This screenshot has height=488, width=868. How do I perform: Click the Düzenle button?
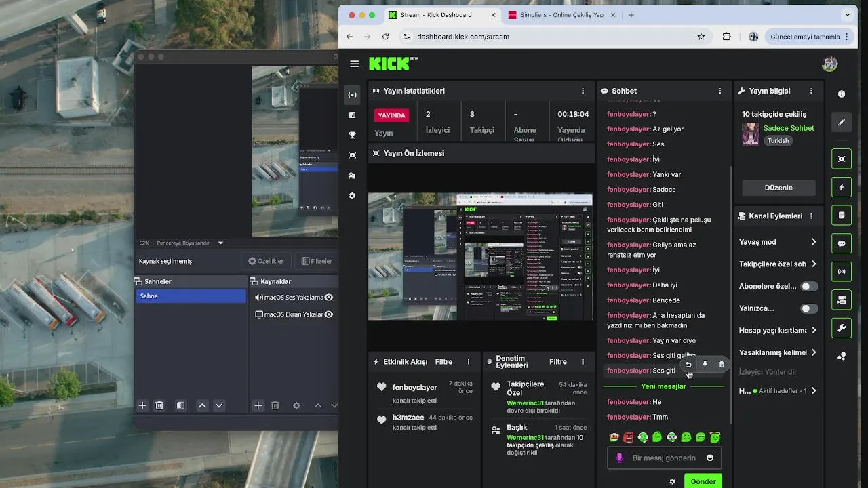778,188
